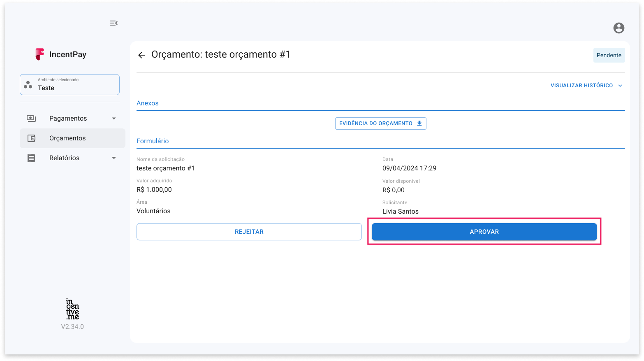Click the Área value Voluntários

(x=153, y=211)
